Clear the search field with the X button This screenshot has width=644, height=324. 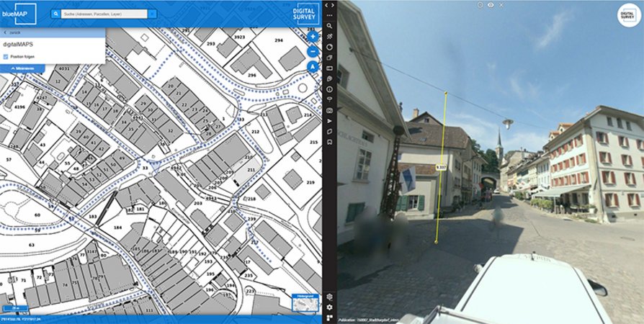[152, 14]
